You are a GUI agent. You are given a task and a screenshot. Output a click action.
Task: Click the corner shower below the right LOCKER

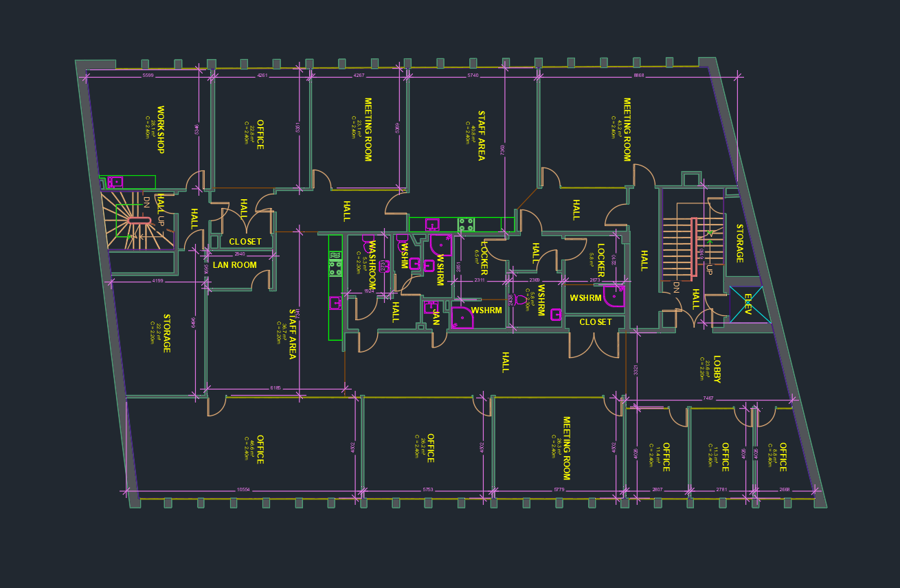point(614,296)
